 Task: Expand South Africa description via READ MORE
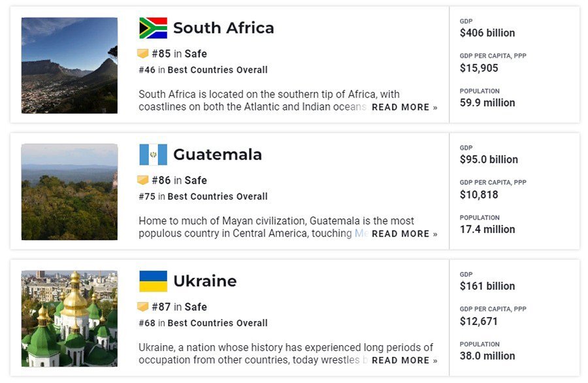[x=404, y=107]
